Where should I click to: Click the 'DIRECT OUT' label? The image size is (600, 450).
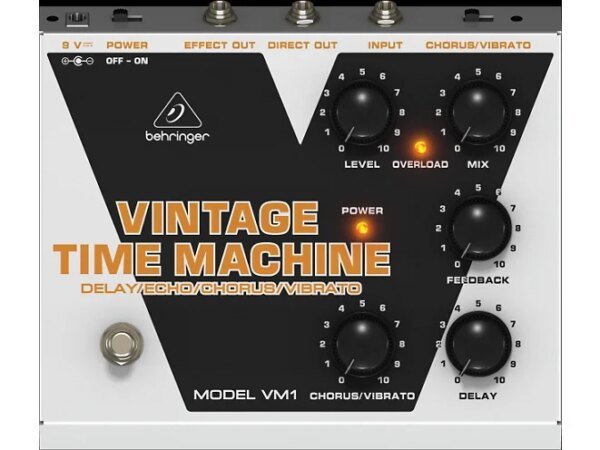[303, 45]
